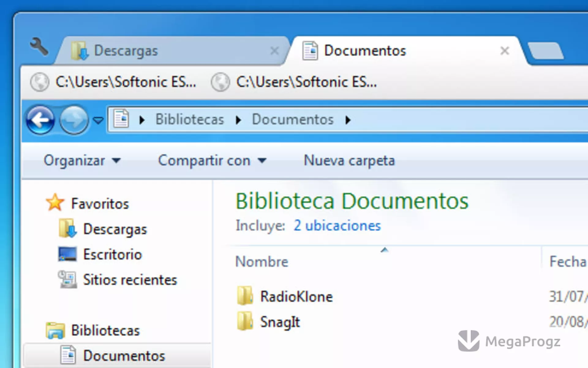Click the library icon in address bar
Viewport: 588px width, 368px height.
point(121,119)
